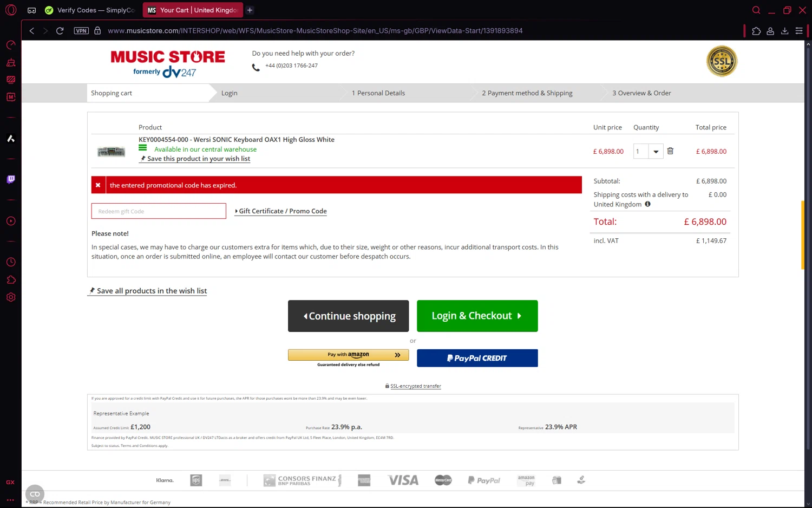Viewport: 812px width, 508px height.
Task: Click the Mastercard footer logo
Action: click(443, 480)
